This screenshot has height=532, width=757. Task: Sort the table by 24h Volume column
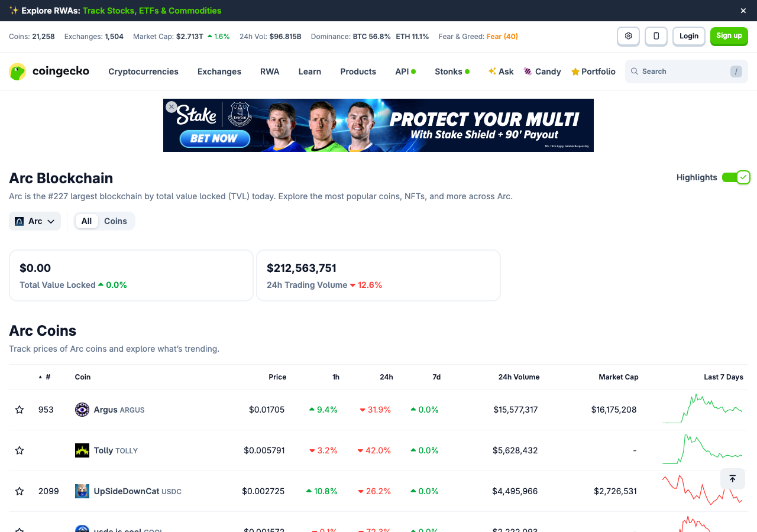coord(519,377)
